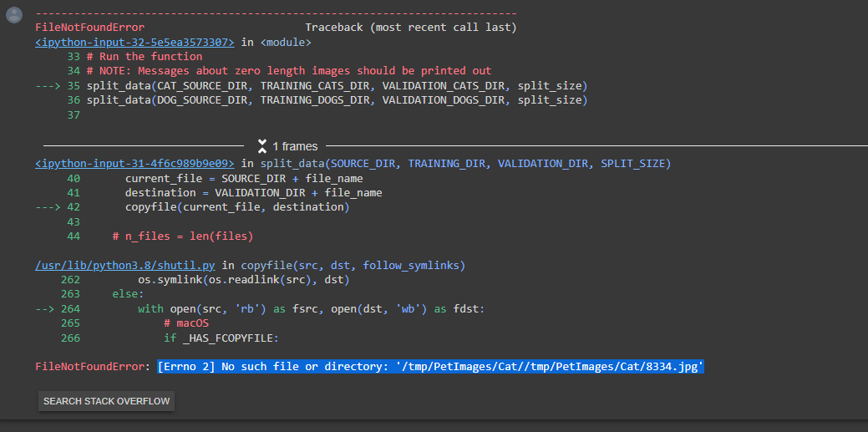The image size is (868, 432).
Task: Click the '# macOS' comment on line 265
Action: click(x=186, y=323)
